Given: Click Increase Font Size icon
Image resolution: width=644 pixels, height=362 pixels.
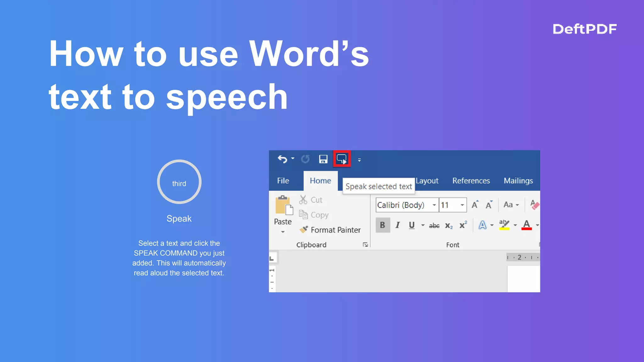Looking at the screenshot, I should [475, 205].
